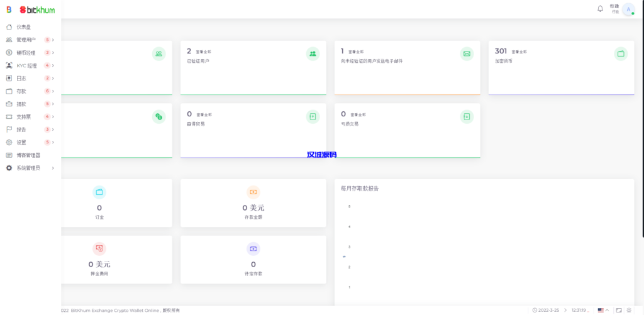Click 查看全部 link on verified users card

point(204,52)
